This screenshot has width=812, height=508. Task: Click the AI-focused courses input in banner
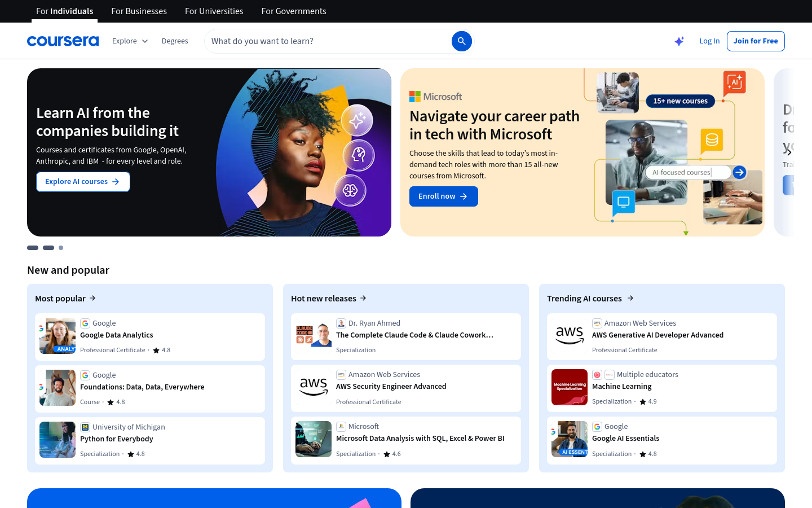click(688, 172)
